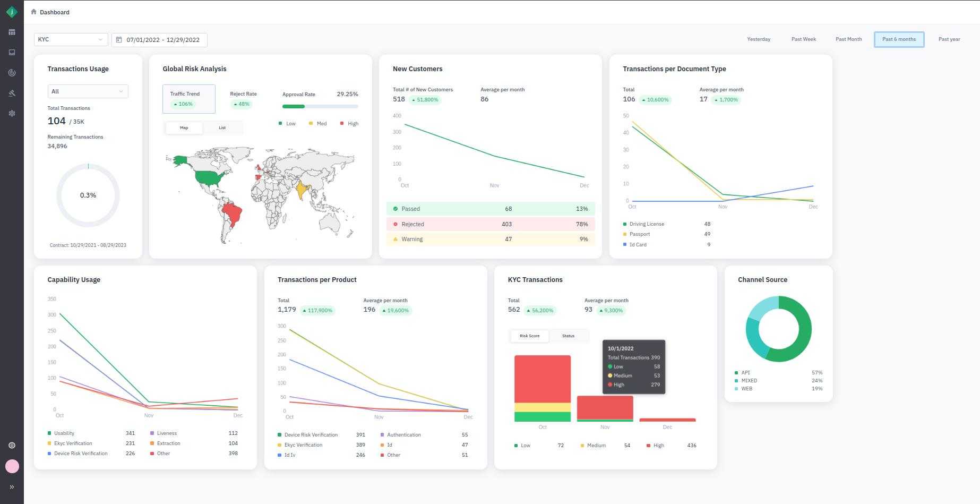Open the table-grid icon in sidebar
The height and width of the screenshot is (504, 980).
pos(12,32)
